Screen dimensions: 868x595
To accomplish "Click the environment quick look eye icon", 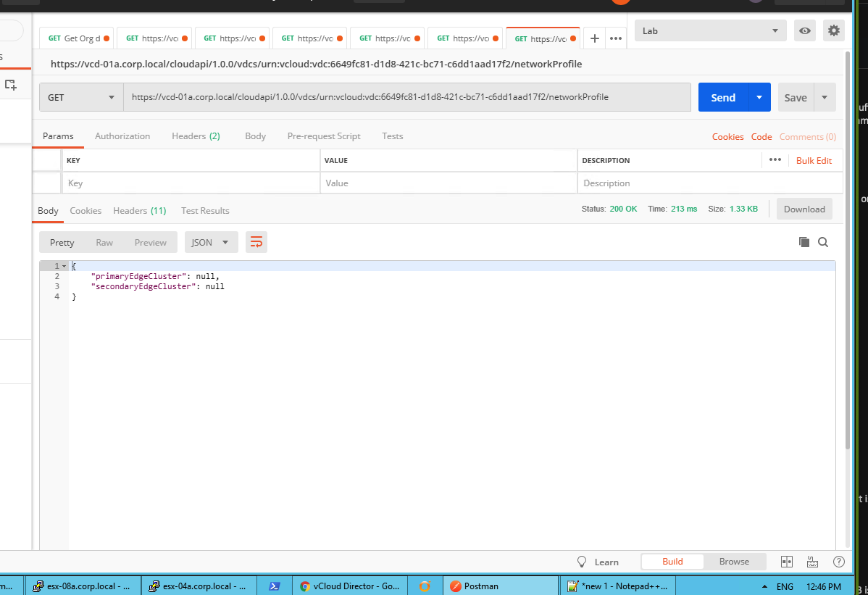I will click(804, 31).
